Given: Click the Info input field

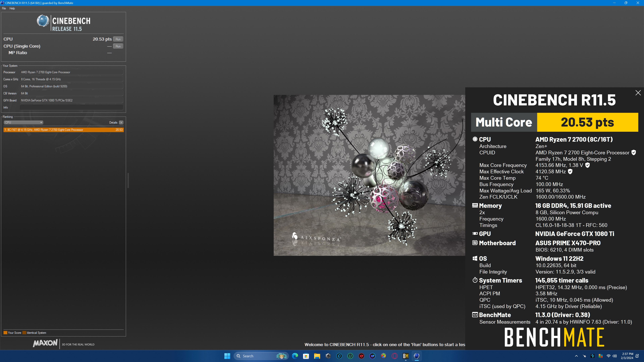Looking at the screenshot, I should tap(71, 107).
